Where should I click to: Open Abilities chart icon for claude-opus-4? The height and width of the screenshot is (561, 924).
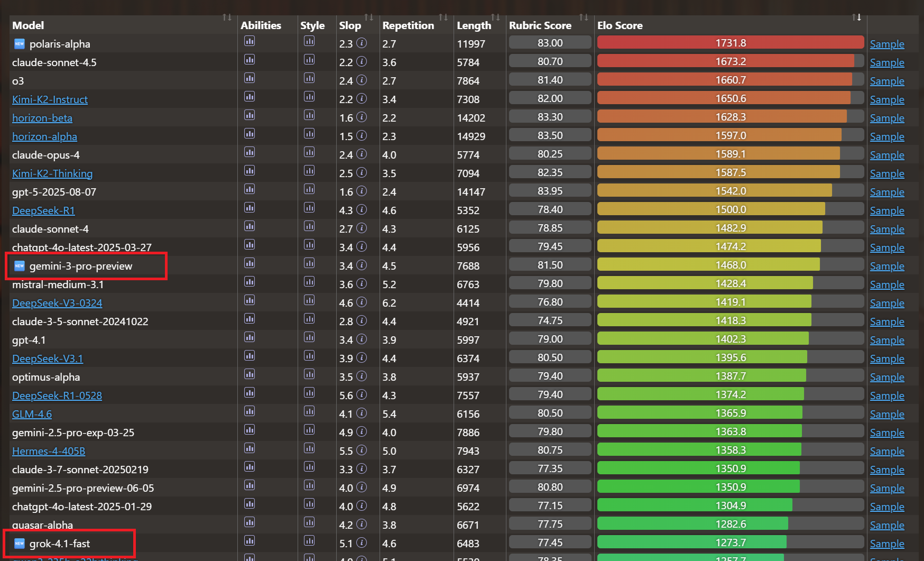pos(250,152)
